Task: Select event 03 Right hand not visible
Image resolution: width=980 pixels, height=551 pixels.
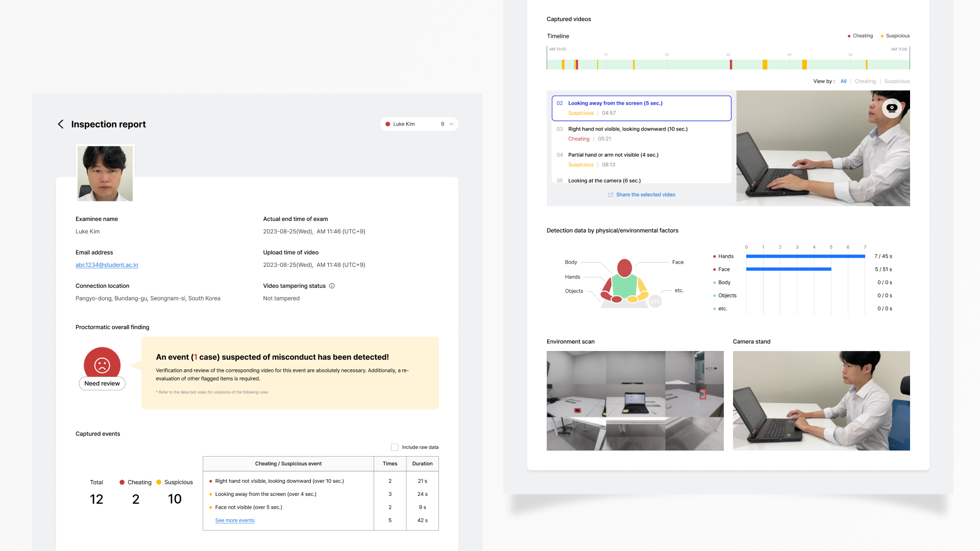Action: (x=627, y=129)
